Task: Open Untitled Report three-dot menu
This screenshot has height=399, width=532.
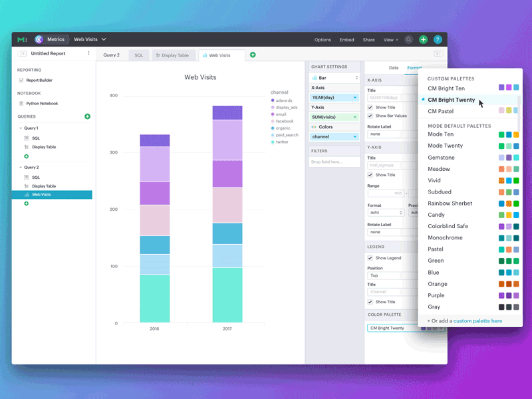Action: coord(88,53)
